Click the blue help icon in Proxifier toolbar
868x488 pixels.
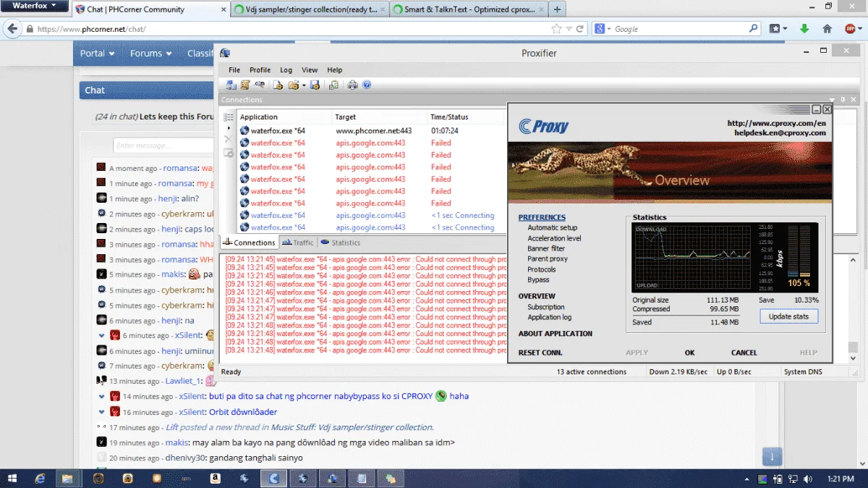[367, 85]
